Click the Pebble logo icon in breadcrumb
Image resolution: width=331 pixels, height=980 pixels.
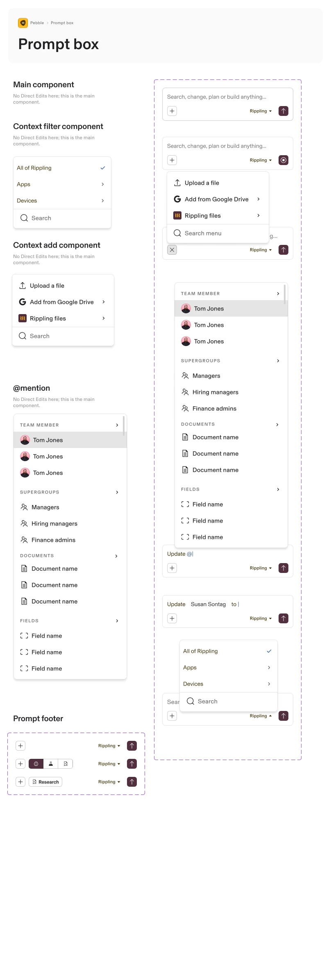point(23,23)
